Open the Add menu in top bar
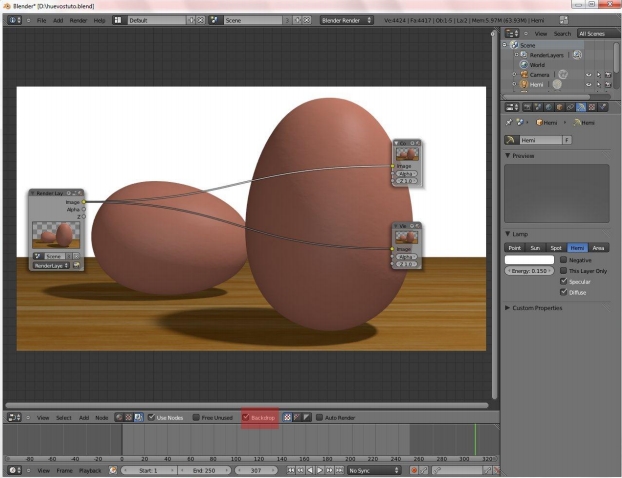Screen dimensions: 622x478 pos(58,20)
